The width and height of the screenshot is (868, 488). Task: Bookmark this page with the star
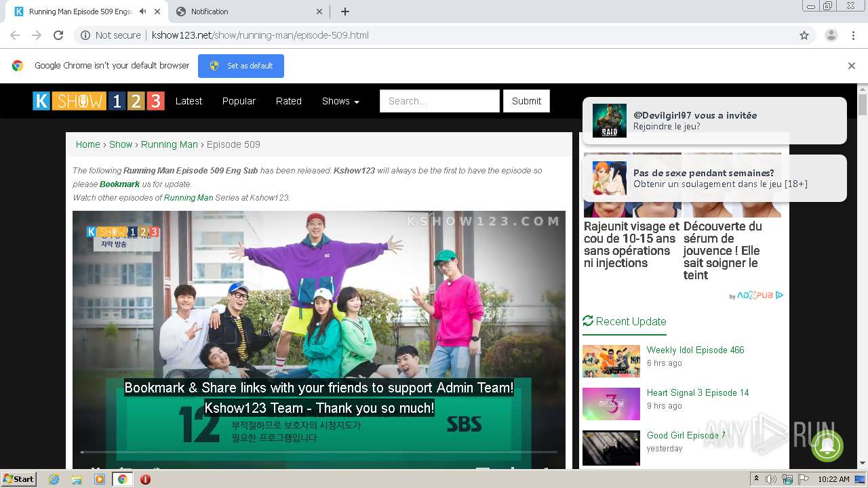point(804,35)
